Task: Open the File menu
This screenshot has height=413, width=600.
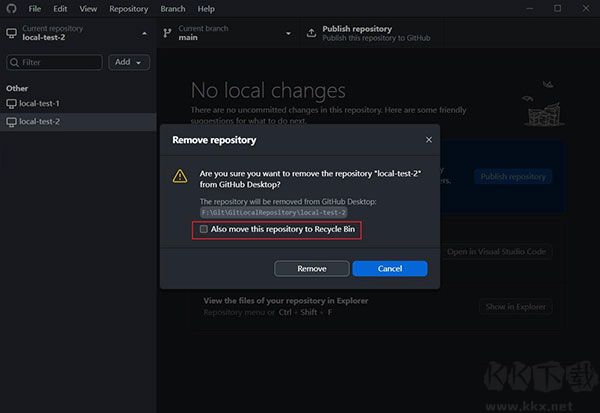Action: tap(34, 8)
